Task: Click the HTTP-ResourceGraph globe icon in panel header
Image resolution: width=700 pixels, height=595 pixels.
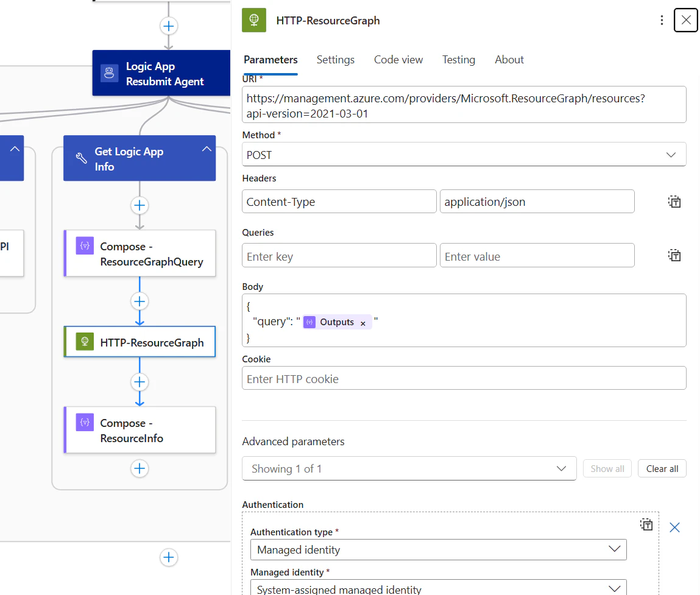Action: (x=253, y=20)
